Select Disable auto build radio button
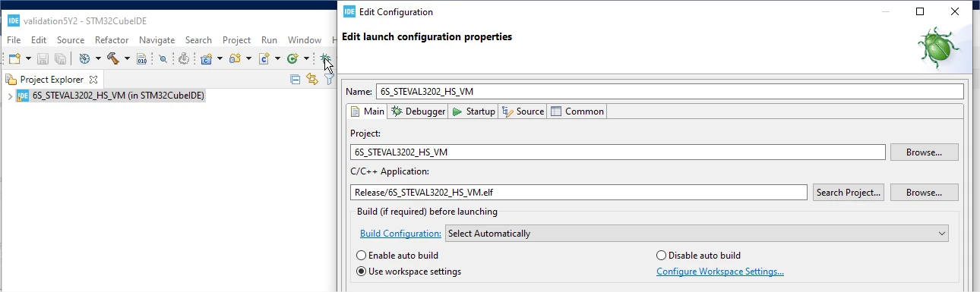This screenshot has width=980, height=292. click(x=698, y=256)
